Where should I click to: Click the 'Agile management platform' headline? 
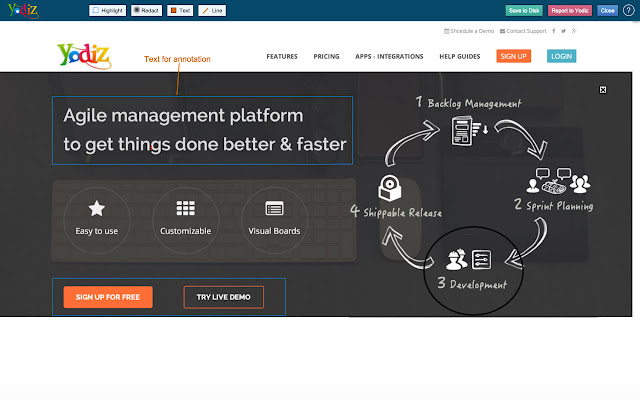(183, 116)
